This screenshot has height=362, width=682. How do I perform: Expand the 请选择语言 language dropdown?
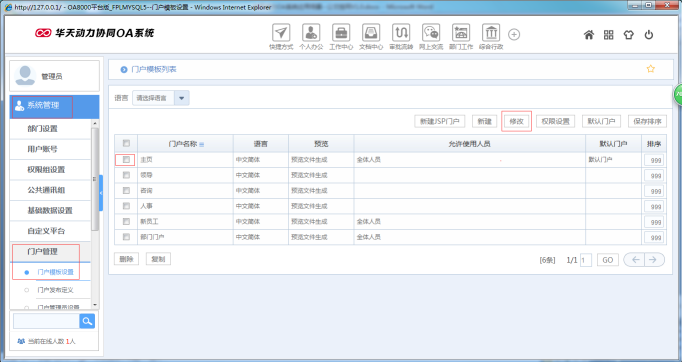point(182,98)
